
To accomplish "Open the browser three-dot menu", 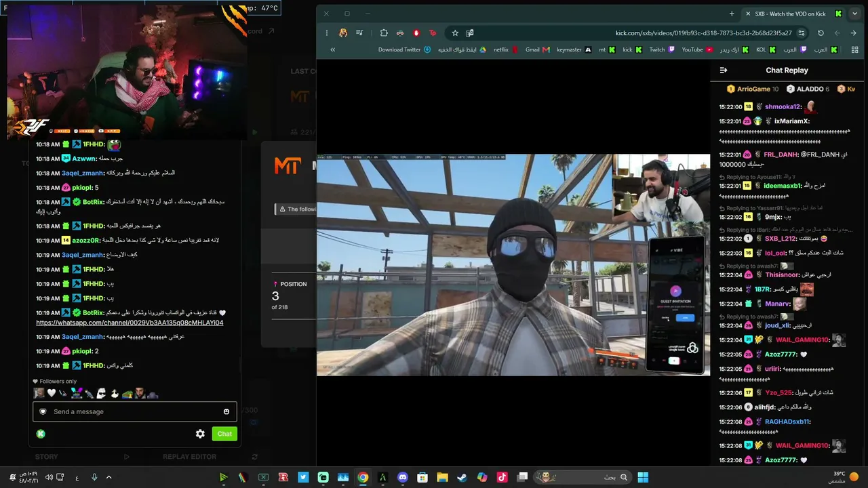I will tap(327, 33).
